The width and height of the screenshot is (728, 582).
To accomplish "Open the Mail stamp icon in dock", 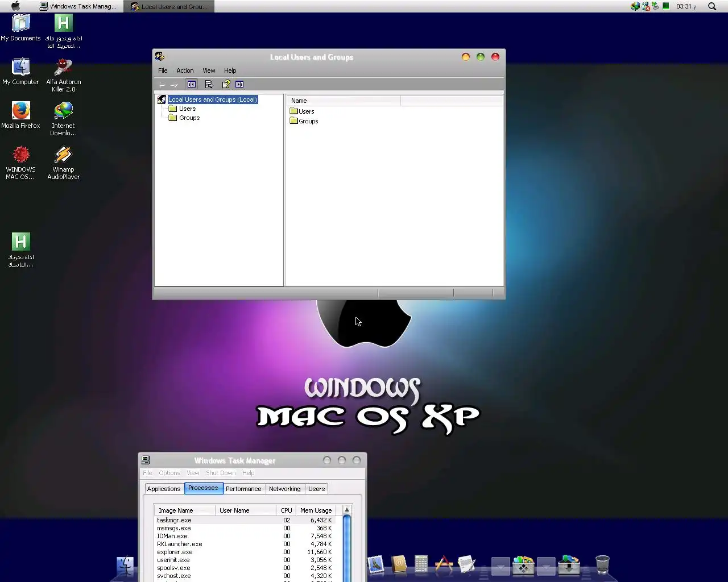I will click(x=375, y=564).
